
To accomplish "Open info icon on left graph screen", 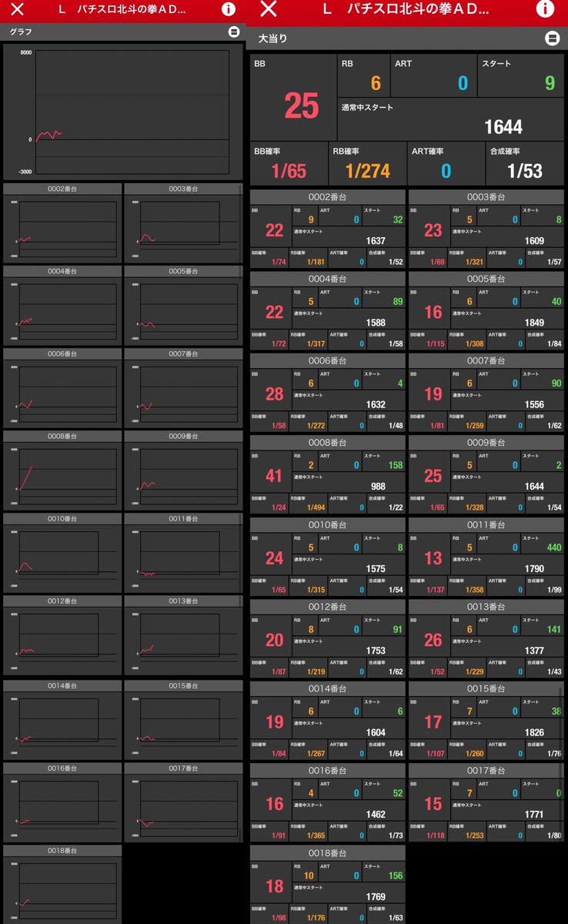I will (x=229, y=9).
